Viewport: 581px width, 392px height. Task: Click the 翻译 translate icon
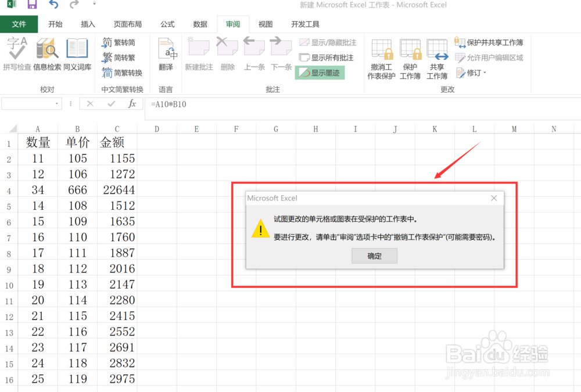166,54
